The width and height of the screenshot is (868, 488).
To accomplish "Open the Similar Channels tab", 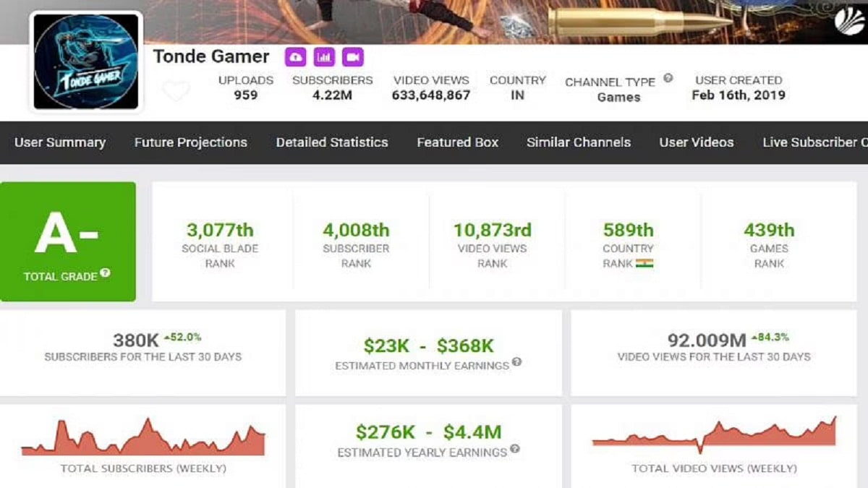I will (x=579, y=142).
